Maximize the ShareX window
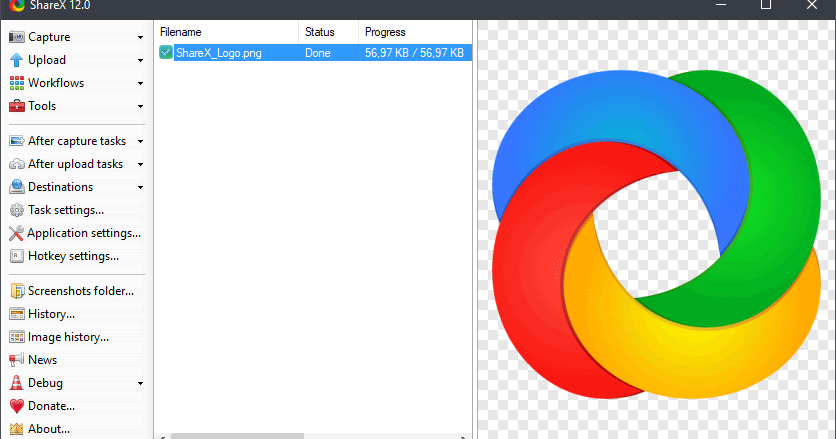 766,5
